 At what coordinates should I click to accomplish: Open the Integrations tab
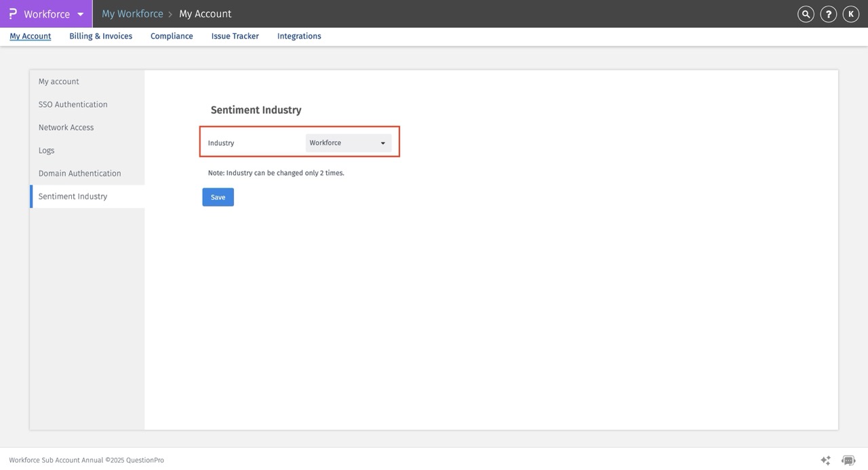(299, 36)
